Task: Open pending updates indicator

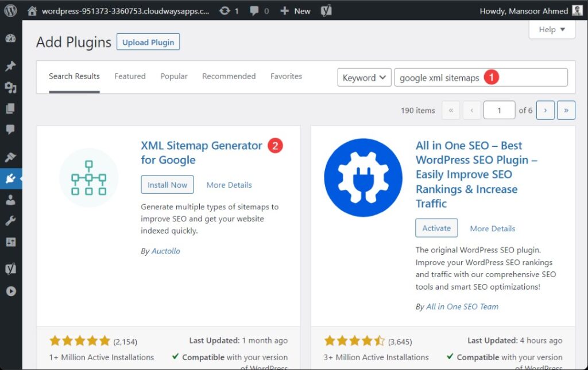Action: coord(229,11)
